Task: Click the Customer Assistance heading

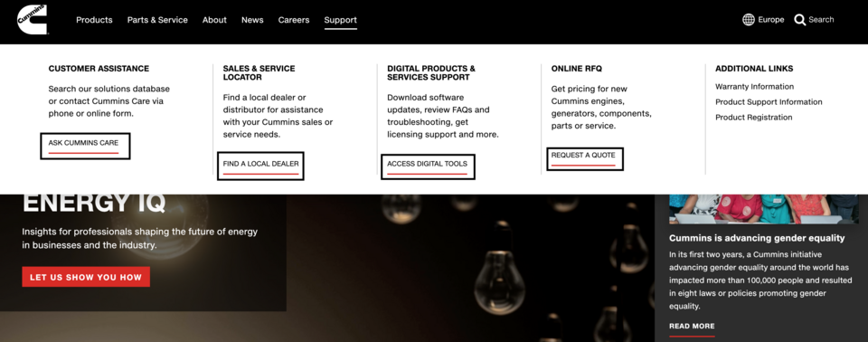Action: [x=99, y=69]
